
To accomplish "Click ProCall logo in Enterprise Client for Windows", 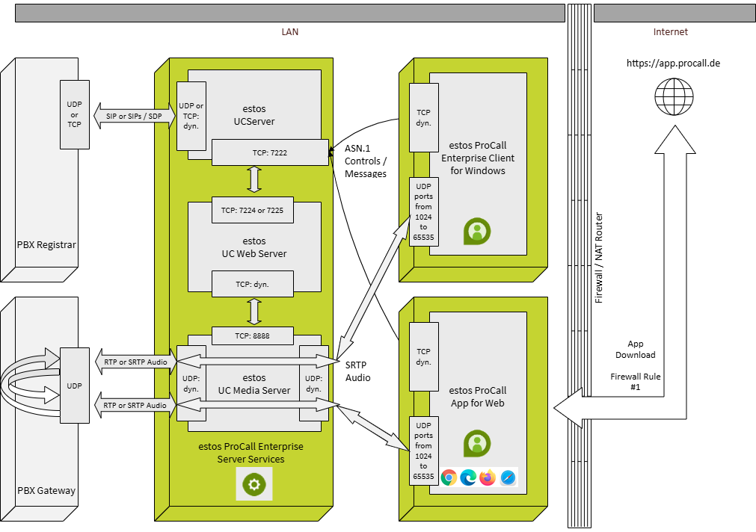I will pyautogui.click(x=476, y=231).
